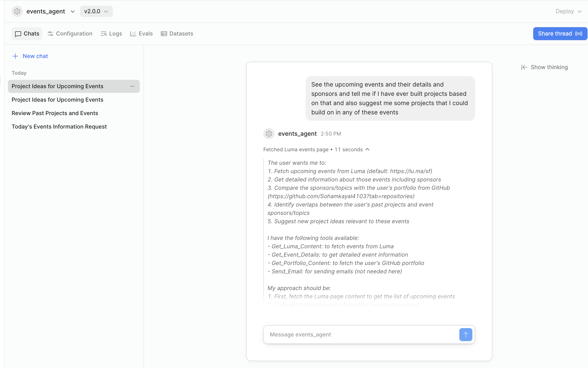Open Review Past Projects and Events chat
Image resolution: width=588 pixels, height=368 pixels.
point(55,113)
